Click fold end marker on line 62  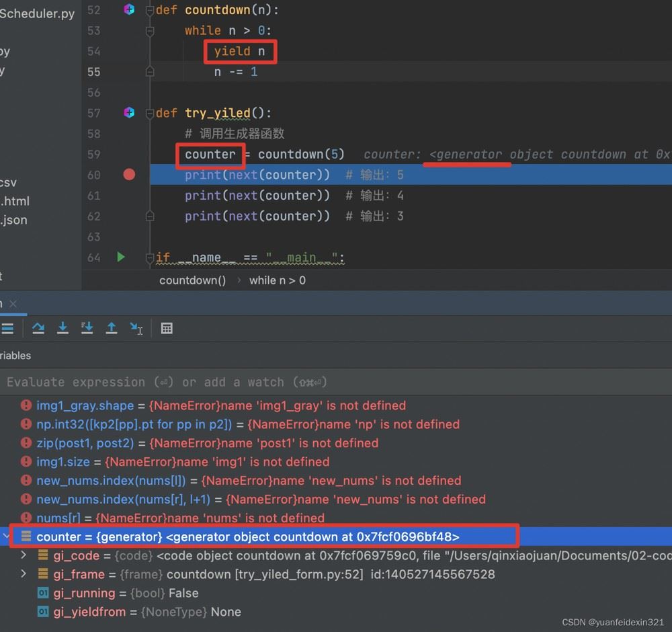coord(150,216)
